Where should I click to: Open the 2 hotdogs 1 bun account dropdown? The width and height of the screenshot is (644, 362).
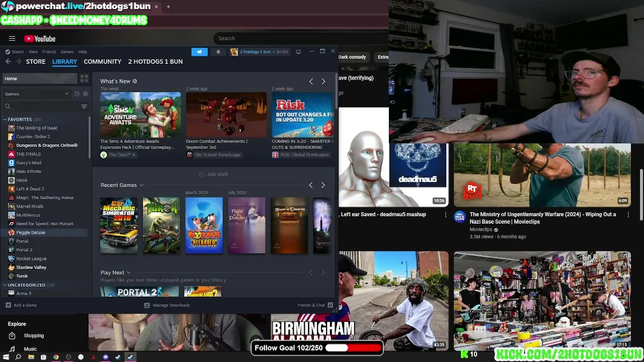point(259,52)
